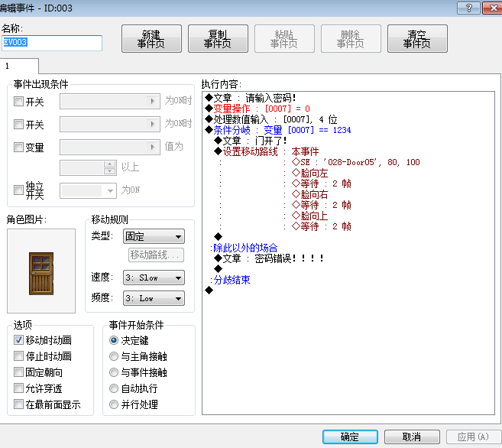The width and height of the screenshot is (502, 448).
Task: Select the 分歧结束 line
Action: pyautogui.click(x=232, y=280)
